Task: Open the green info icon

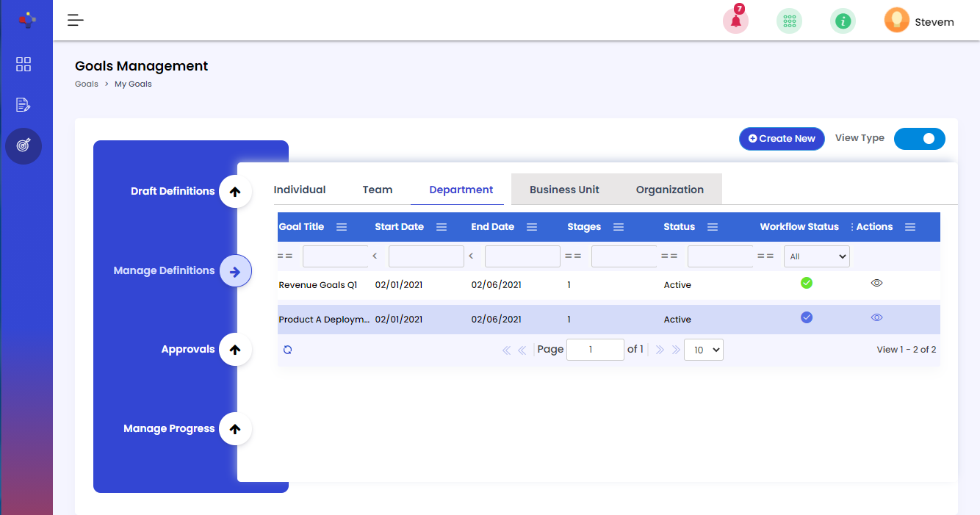Action: point(843,21)
